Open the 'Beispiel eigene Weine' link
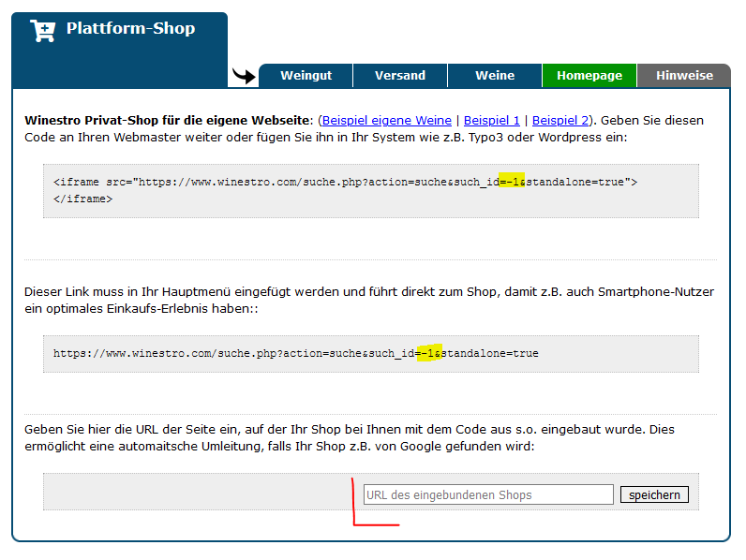The image size is (746, 560). coord(386,121)
